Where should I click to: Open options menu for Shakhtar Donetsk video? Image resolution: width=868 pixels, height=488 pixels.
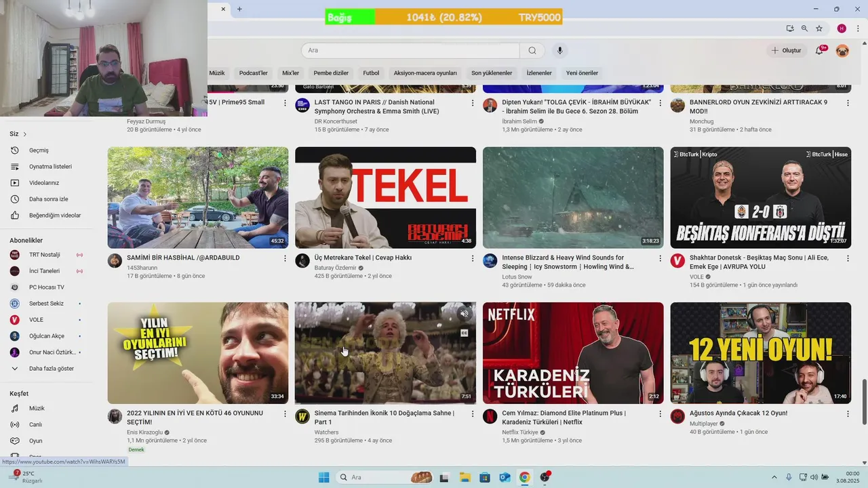[848, 258]
